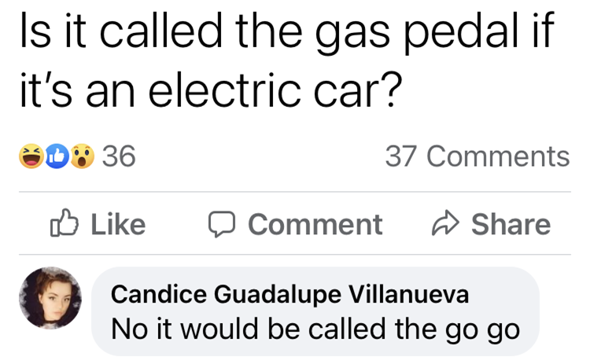Open the Candice Guadalupe Villanueva profile name
The image size is (590, 364).
click(x=289, y=294)
